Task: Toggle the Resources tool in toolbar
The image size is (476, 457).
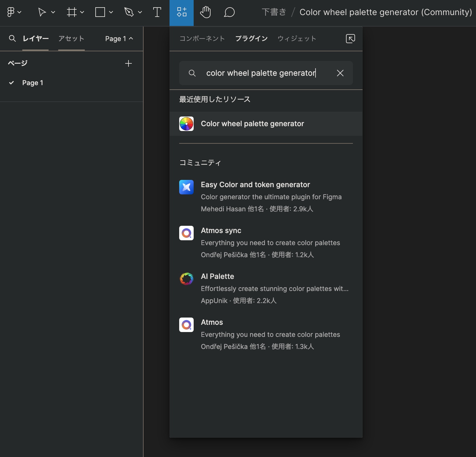Action: coord(182,13)
